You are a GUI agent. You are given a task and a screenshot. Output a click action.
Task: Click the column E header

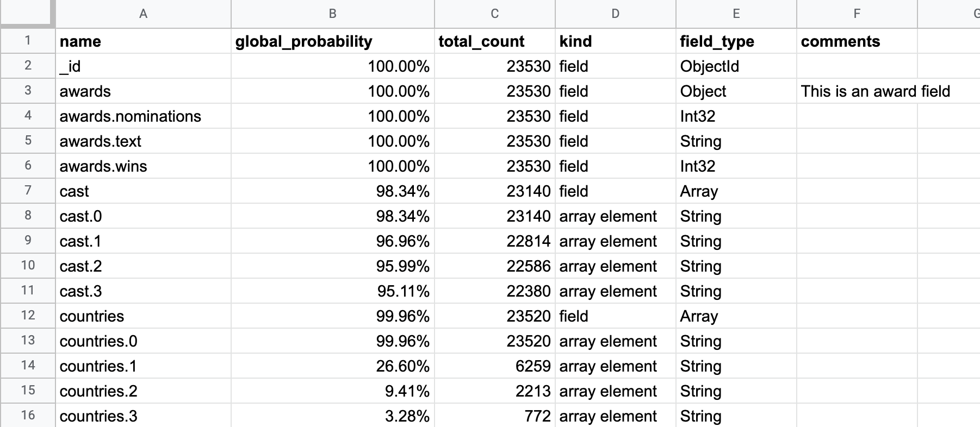736,14
